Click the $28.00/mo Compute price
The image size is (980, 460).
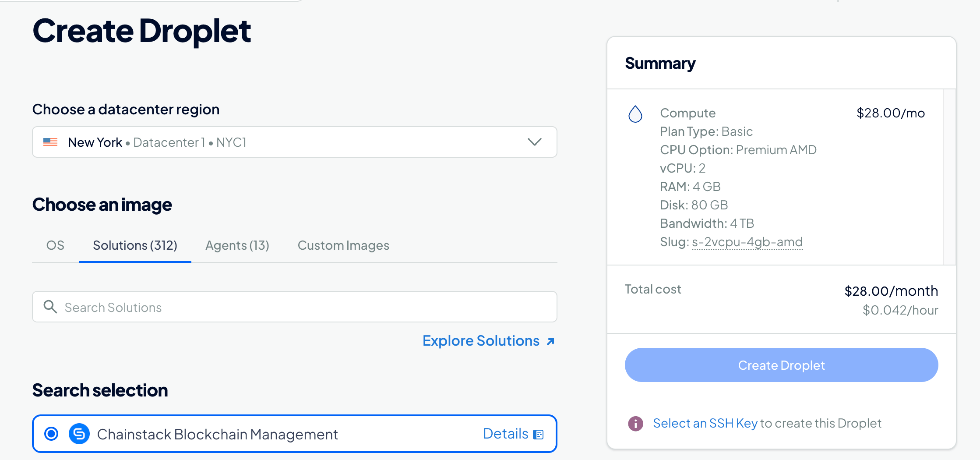tap(891, 113)
